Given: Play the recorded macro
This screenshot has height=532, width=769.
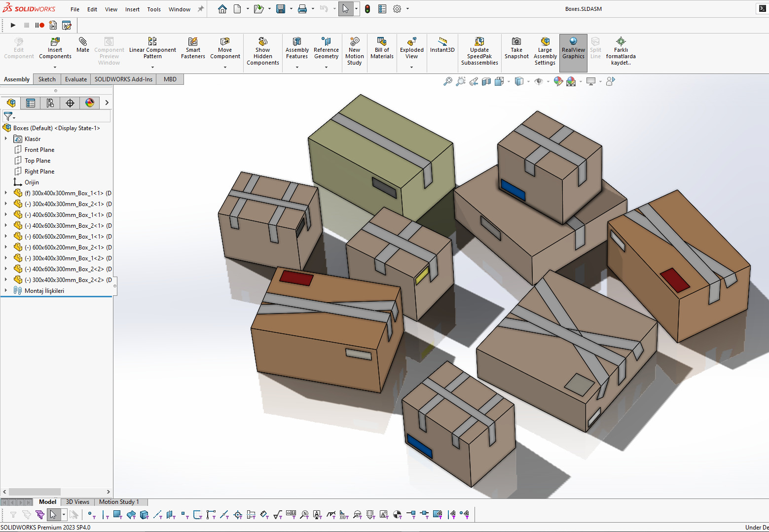Looking at the screenshot, I should [x=13, y=25].
